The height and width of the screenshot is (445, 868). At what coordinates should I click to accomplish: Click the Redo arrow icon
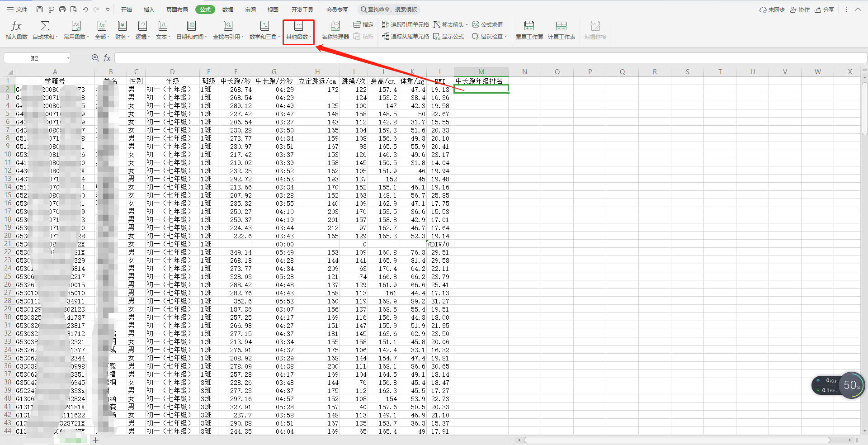[x=96, y=9]
